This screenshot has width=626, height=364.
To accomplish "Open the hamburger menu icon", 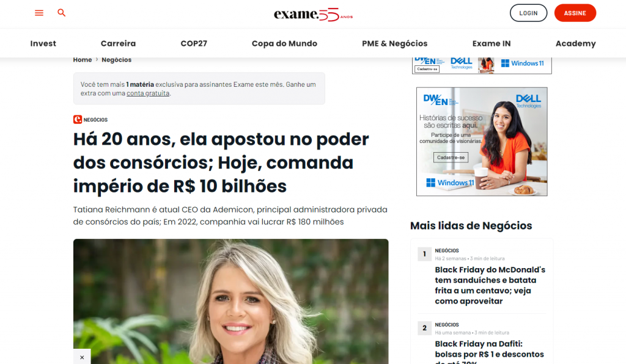I will (x=39, y=13).
